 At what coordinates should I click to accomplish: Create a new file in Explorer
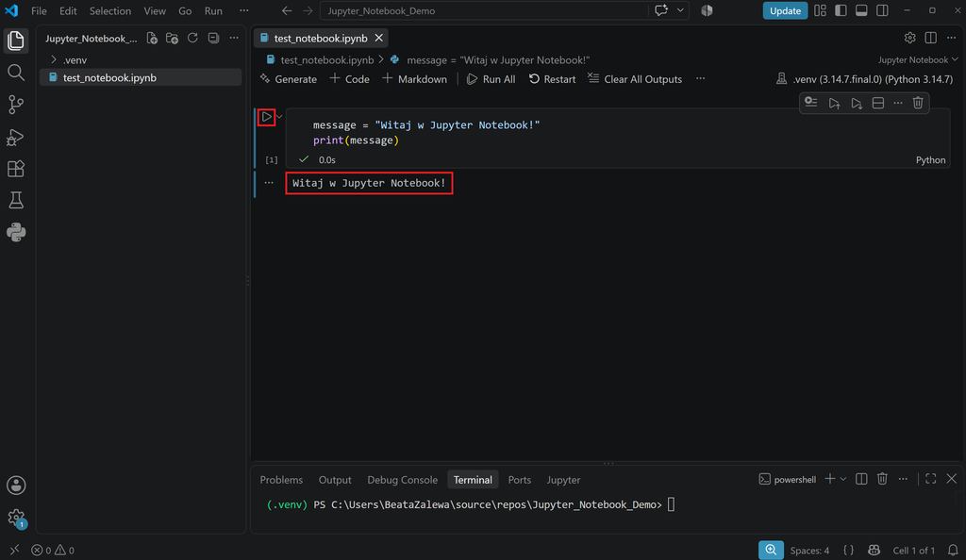pos(152,38)
